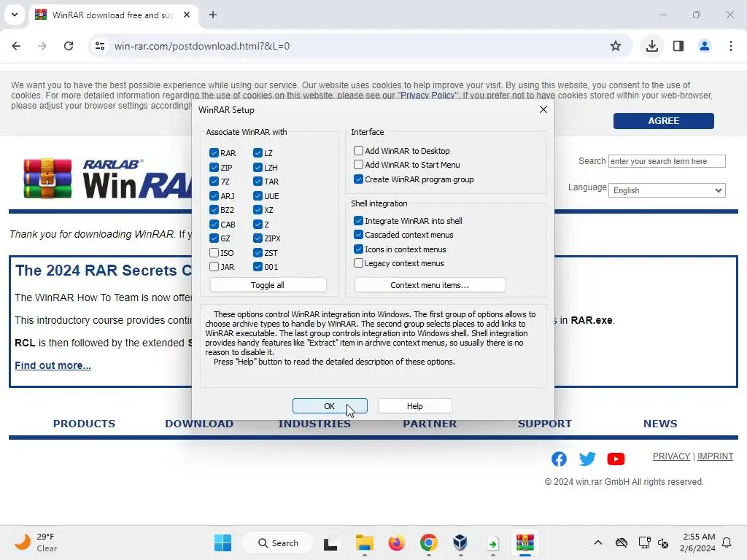Image resolution: width=747 pixels, height=560 pixels.
Task: Uncheck ZIP file association
Action: point(214,167)
